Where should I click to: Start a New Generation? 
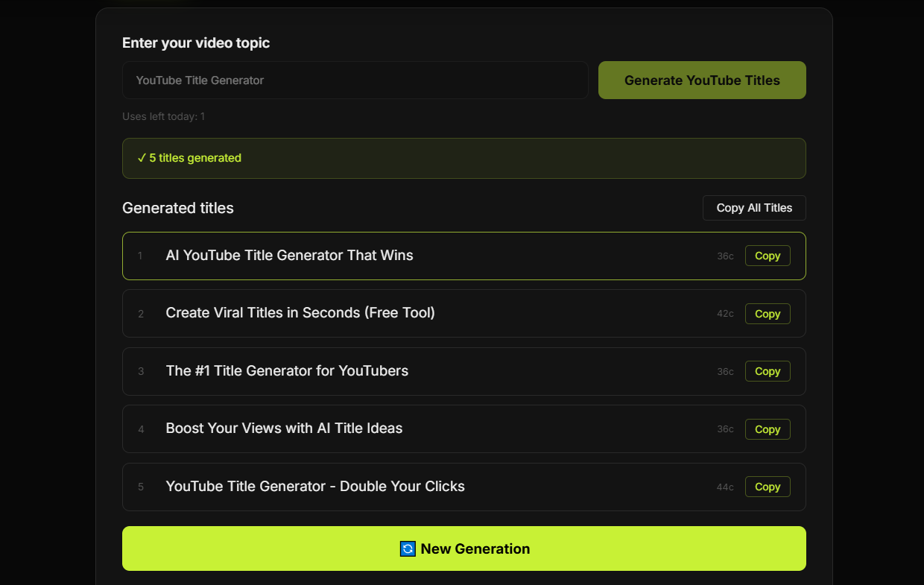tap(464, 548)
